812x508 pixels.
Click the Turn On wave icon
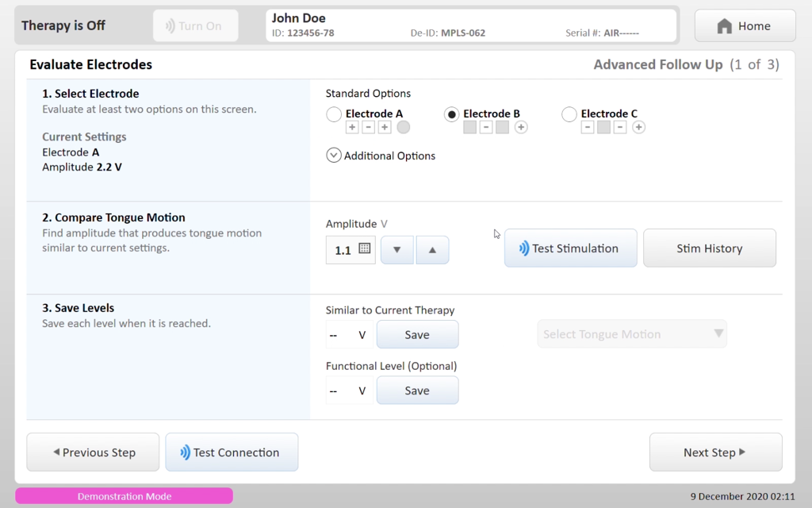[170, 26]
